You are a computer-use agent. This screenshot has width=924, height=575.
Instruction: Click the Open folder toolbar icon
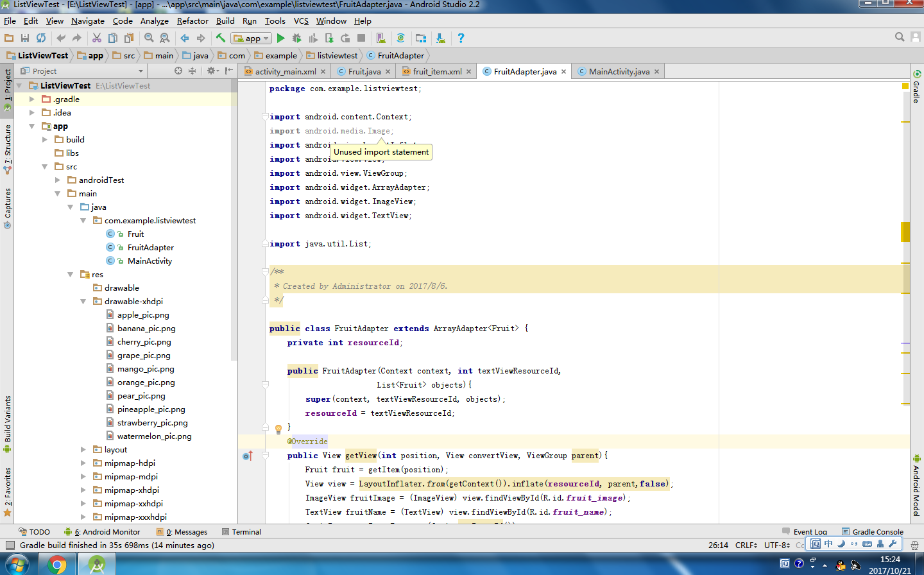point(9,38)
